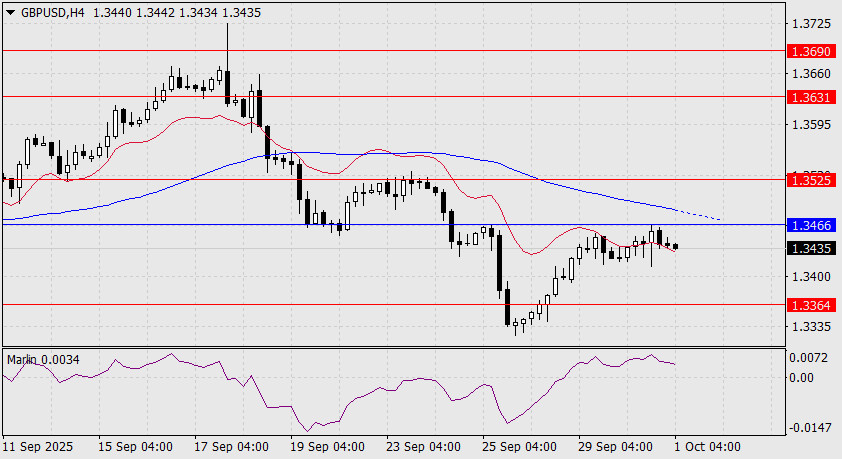
Task: Click the 0.0072 Marlin scale value
Action: [809, 358]
